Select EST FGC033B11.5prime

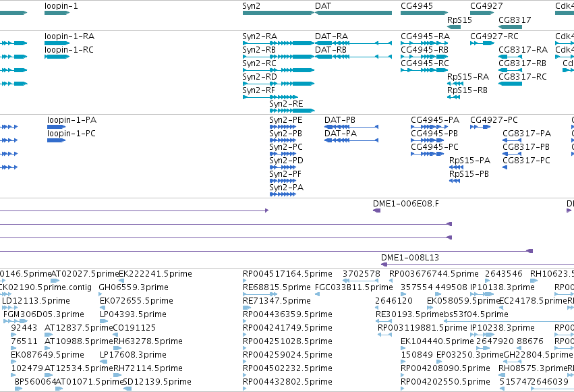coord(317,294)
